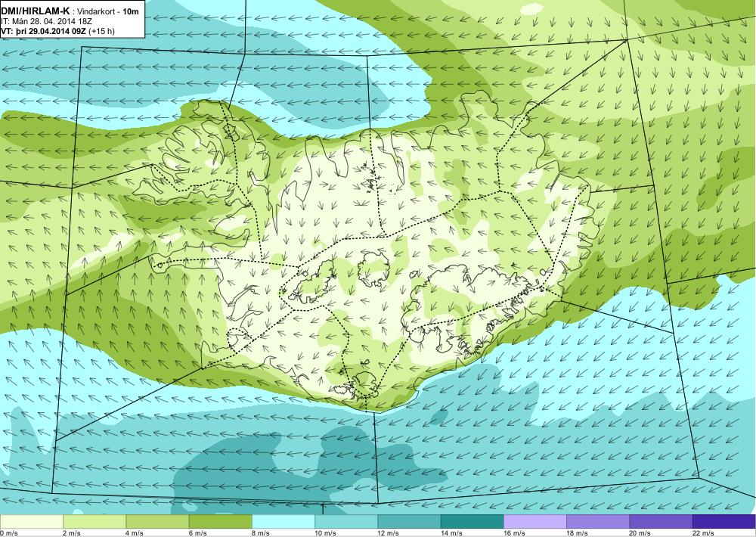Click the "10 m/s" legend label
Image resolution: width=756 pixels, height=537 pixels.
325,533
